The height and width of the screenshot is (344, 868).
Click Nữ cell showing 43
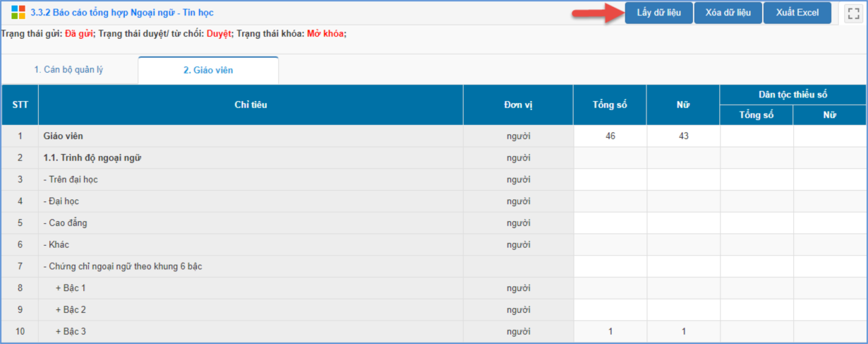[683, 136]
